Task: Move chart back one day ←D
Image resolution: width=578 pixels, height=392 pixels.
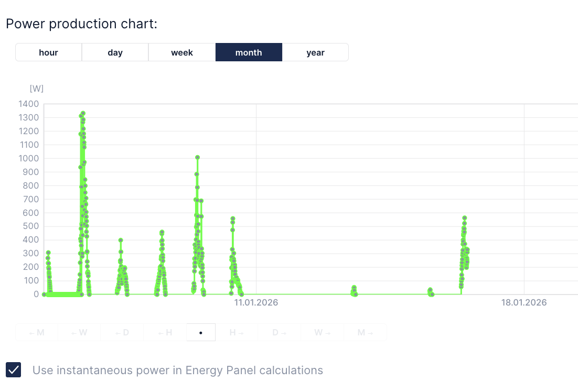Action: [x=122, y=332]
